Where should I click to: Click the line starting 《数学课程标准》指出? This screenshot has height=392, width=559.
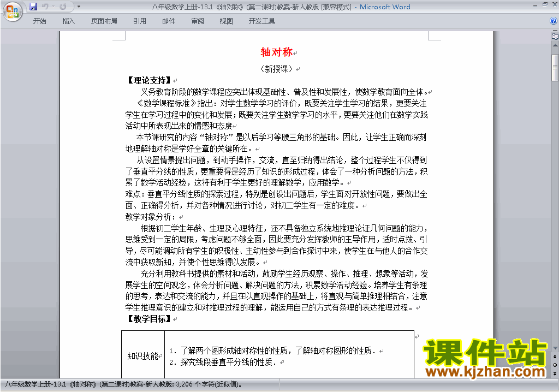point(282,103)
